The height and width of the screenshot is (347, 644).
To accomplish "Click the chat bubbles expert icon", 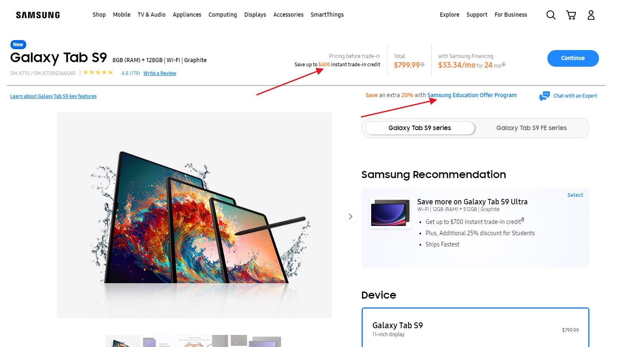I will click(544, 96).
